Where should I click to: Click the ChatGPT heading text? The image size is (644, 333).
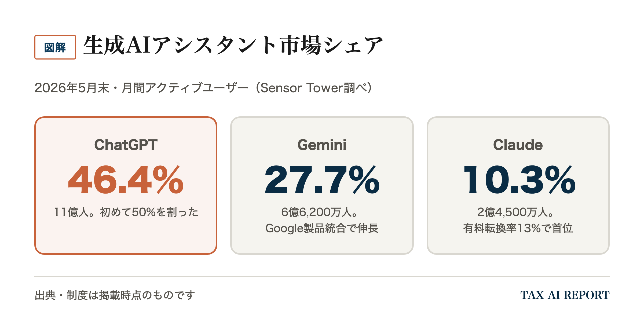[126, 145]
